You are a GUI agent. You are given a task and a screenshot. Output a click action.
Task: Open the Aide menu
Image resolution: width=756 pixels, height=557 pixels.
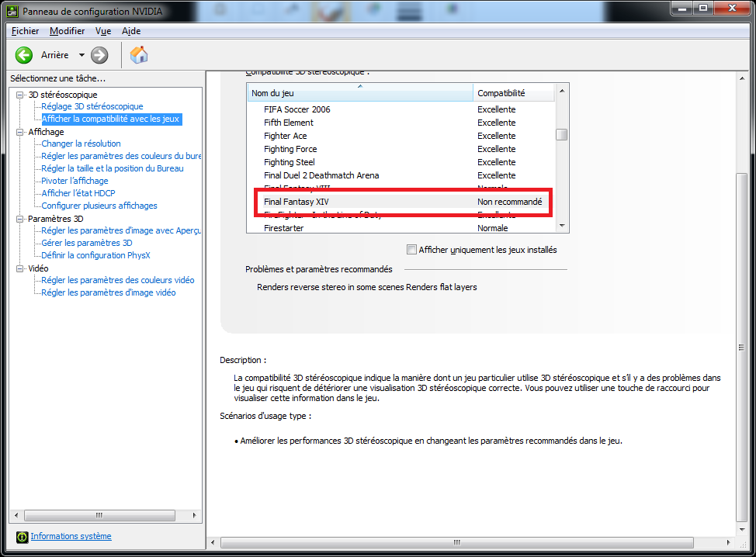pyautogui.click(x=131, y=31)
